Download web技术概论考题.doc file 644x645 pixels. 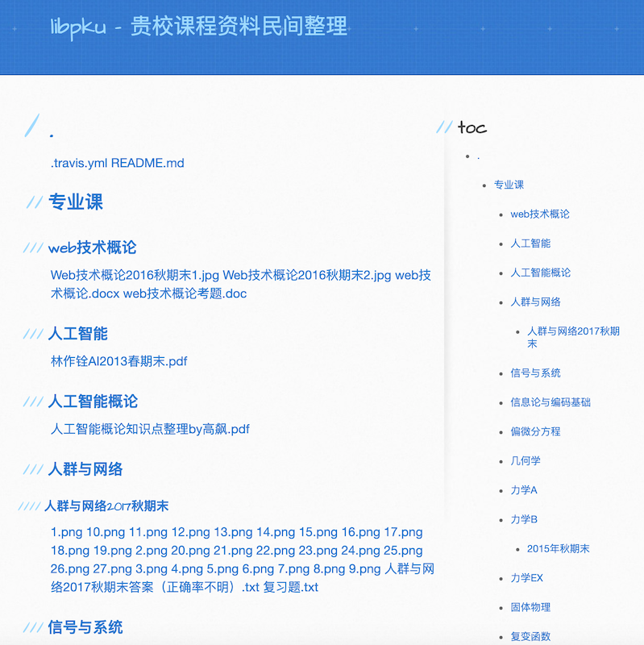coord(185,293)
